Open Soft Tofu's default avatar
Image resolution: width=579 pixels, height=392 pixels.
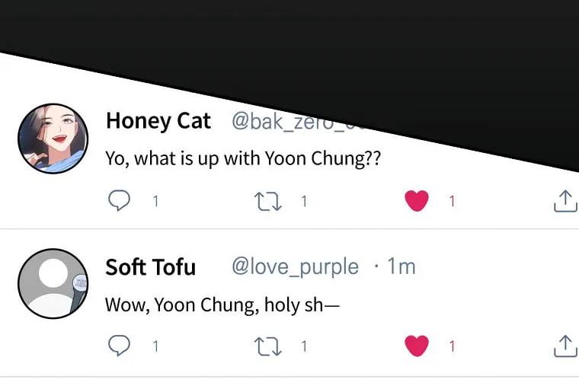(x=53, y=283)
